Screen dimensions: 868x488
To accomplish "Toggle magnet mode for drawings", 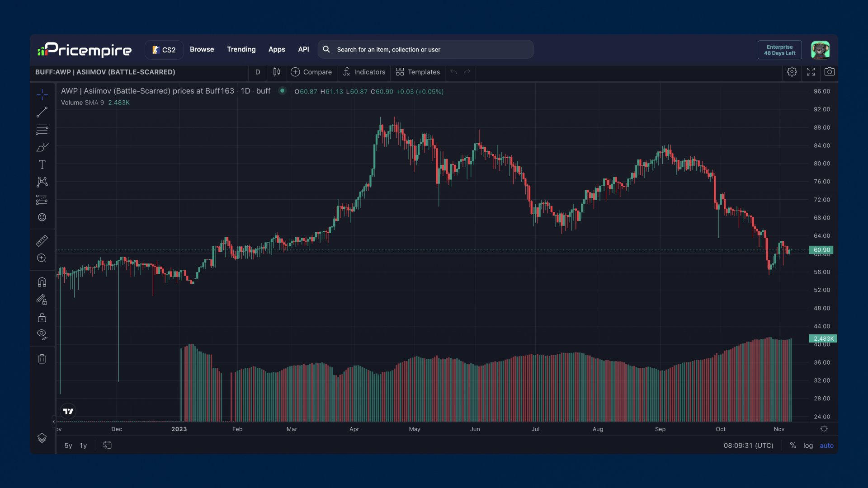I will (x=42, y=282).
